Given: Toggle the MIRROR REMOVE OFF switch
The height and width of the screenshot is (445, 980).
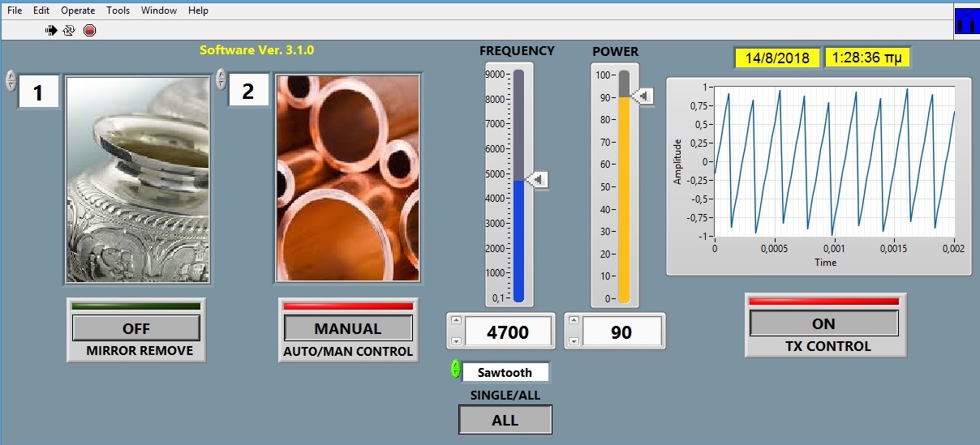Looking at the screenshot, I should tap(135, 328).
